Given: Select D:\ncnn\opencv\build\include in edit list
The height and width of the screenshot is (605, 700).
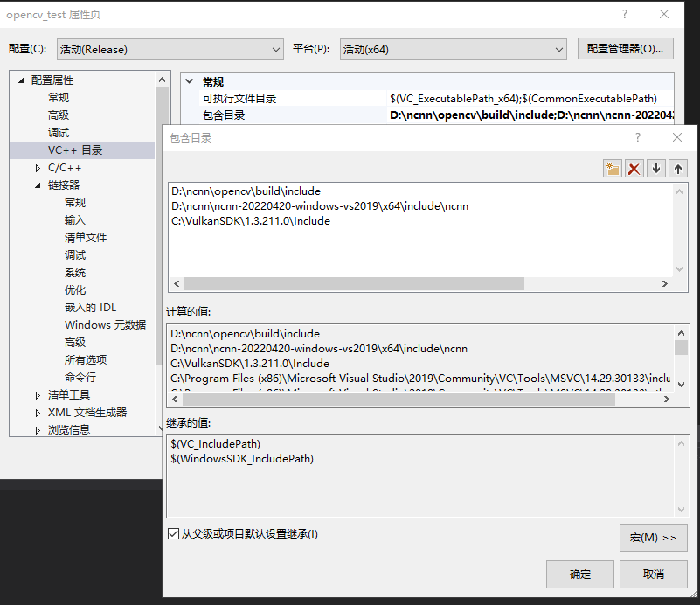Looking at the screenshot, I should pos(246,191).
